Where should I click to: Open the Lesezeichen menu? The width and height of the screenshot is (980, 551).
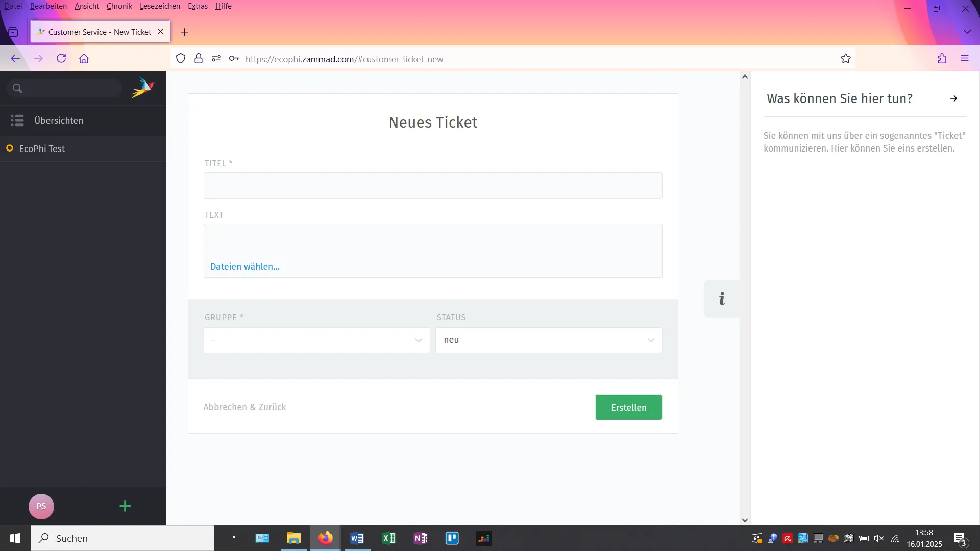click(159, 6)
